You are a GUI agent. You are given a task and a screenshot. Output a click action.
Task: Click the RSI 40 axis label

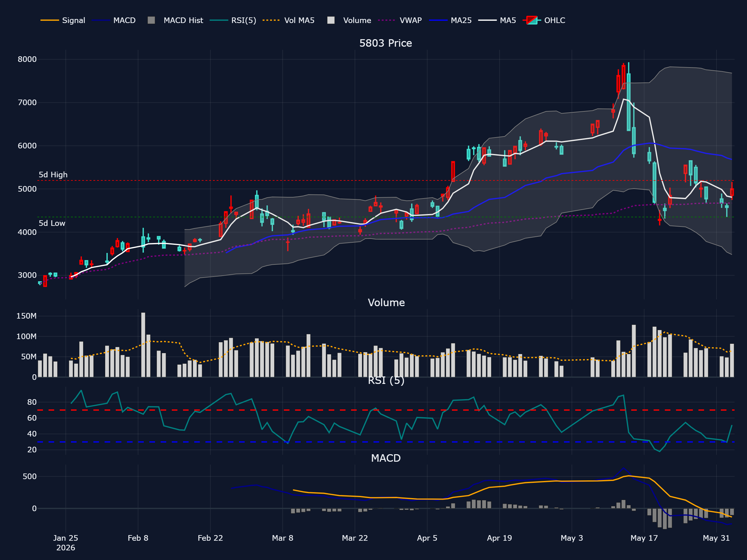(32, 434)
